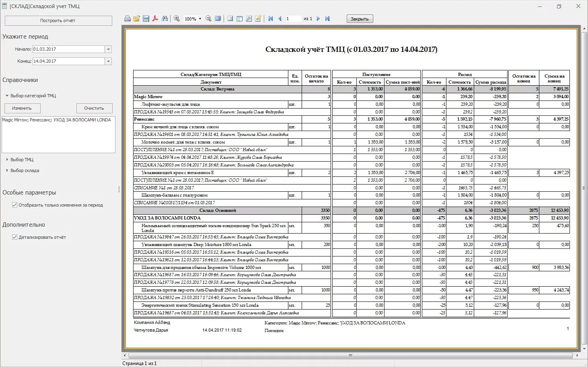588x367 pixels.
Task: Show the thumbnails panel icon
Action: pyautogui.click(x=239, y=19)
